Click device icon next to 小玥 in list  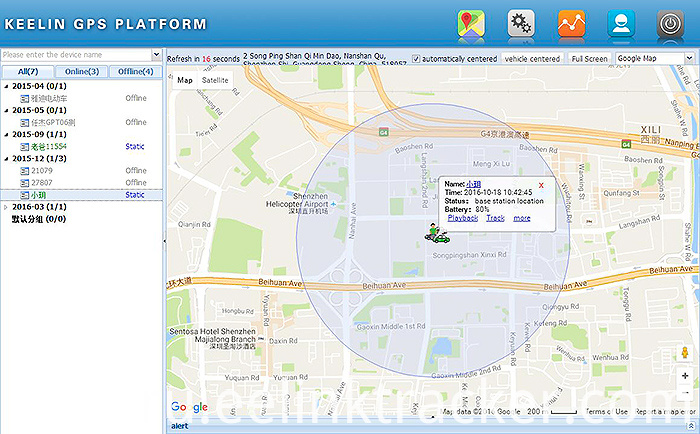pyautogui.click(x=25, y=195)
